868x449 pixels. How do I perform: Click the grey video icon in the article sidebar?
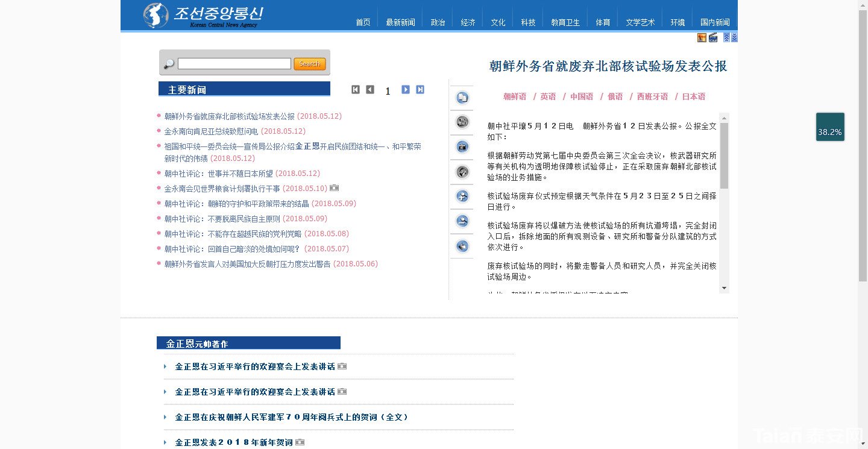click(462, 122)
